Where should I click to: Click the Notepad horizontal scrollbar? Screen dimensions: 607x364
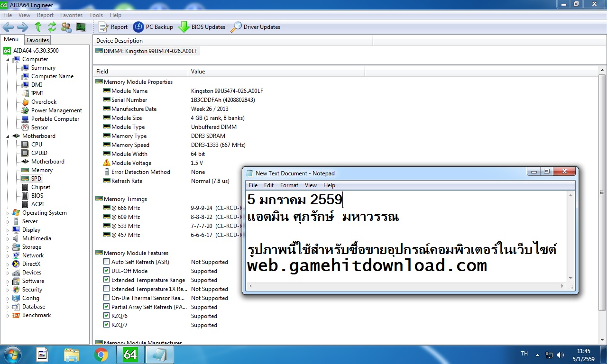407,286
